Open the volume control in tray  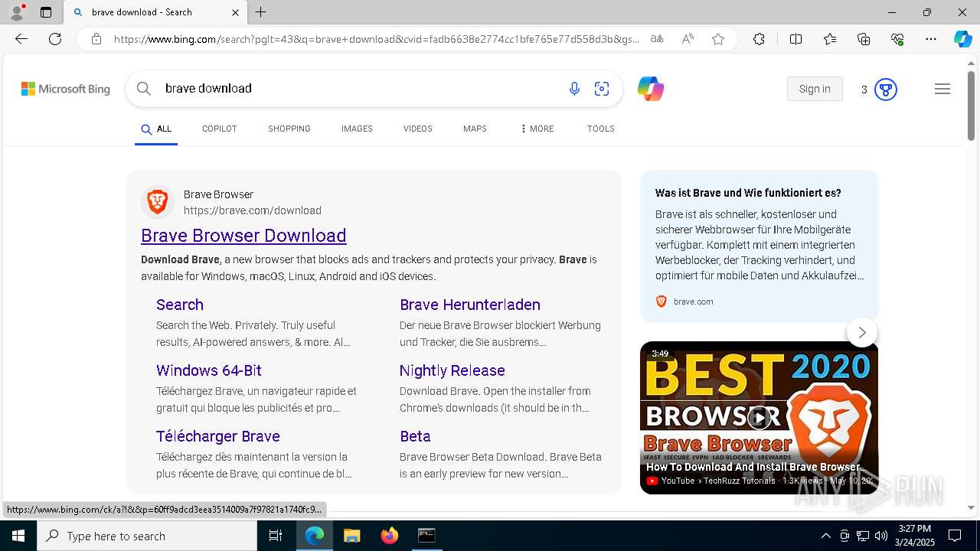tap(880, 536)
